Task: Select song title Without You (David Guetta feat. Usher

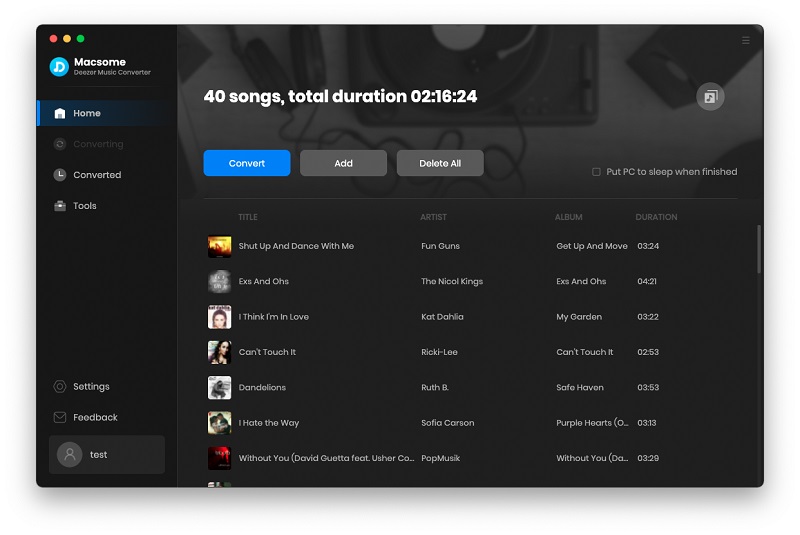Action: point(327,458)
